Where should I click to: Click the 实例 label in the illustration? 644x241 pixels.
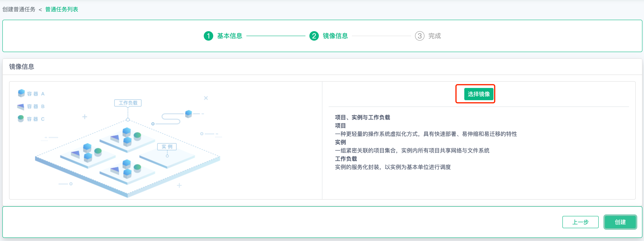point(167,147)
